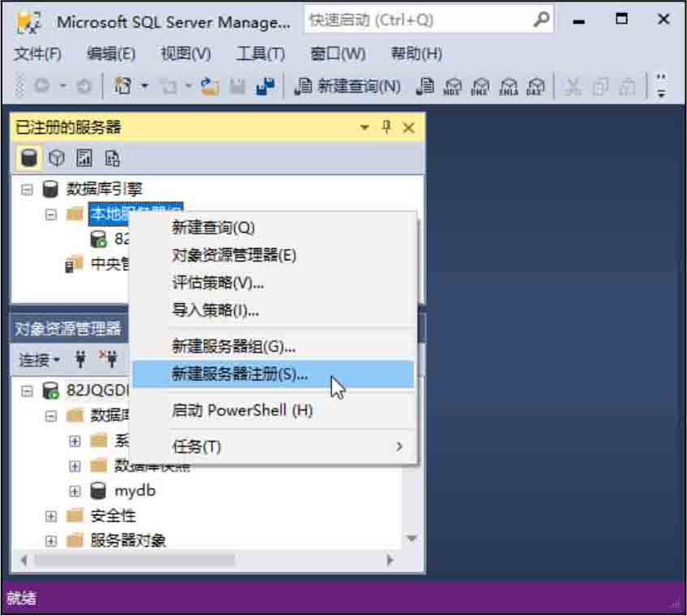
Task: Click the Quick Launch magnifier icon
Action: (x=541, y=19)
